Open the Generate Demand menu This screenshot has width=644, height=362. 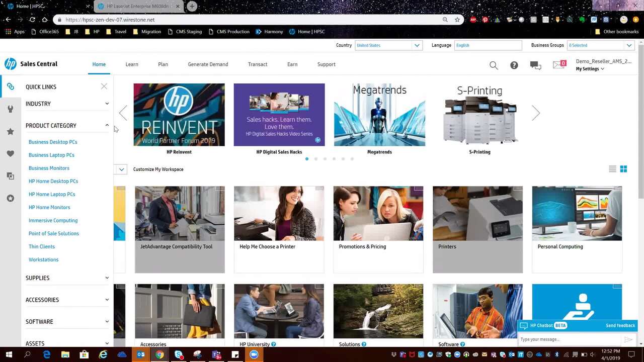pyautogui.click(x=208, y=64)
